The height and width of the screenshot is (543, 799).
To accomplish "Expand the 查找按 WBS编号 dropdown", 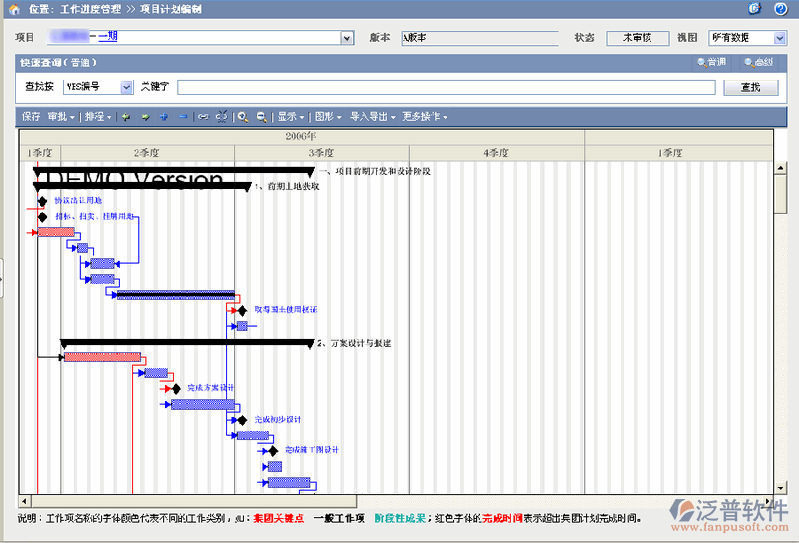I will coord(126,87).
